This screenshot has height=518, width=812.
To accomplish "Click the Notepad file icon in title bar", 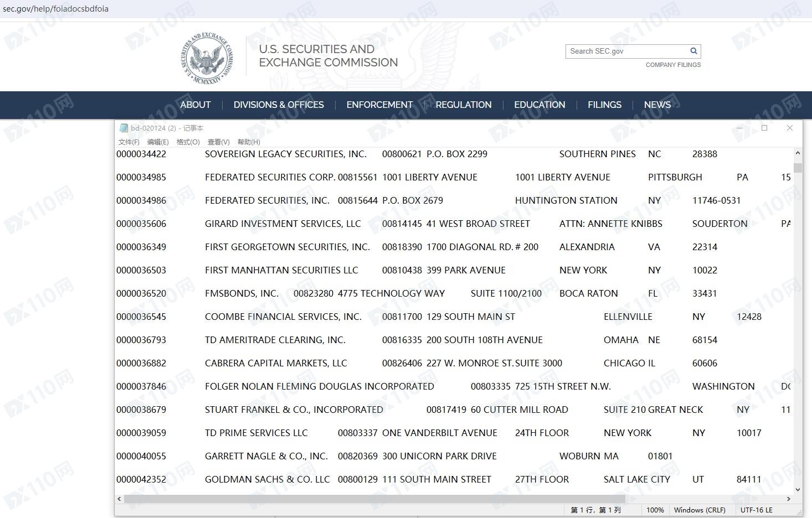I will (x=124, y=128).
